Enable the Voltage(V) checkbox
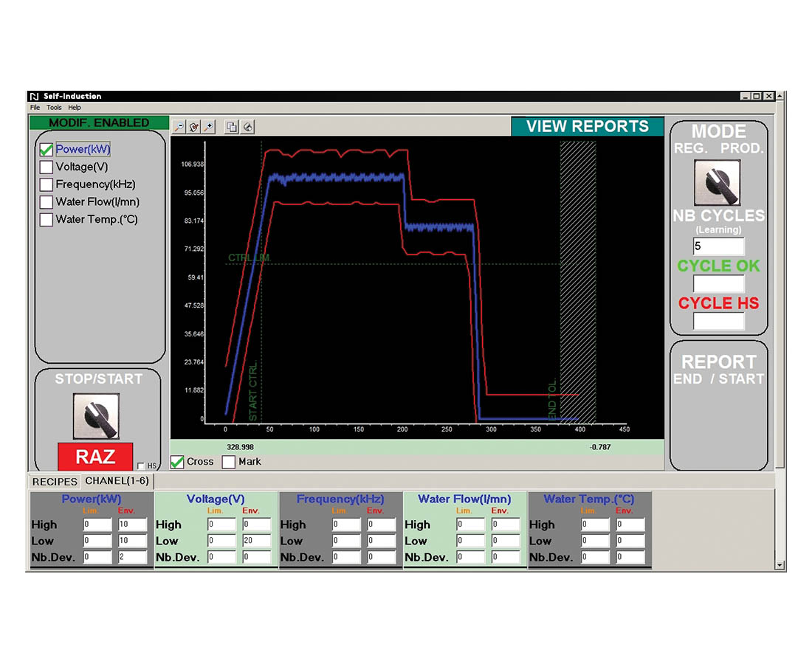Image resolution: width=812 pixels, height=664 pixels. point(46,167)
